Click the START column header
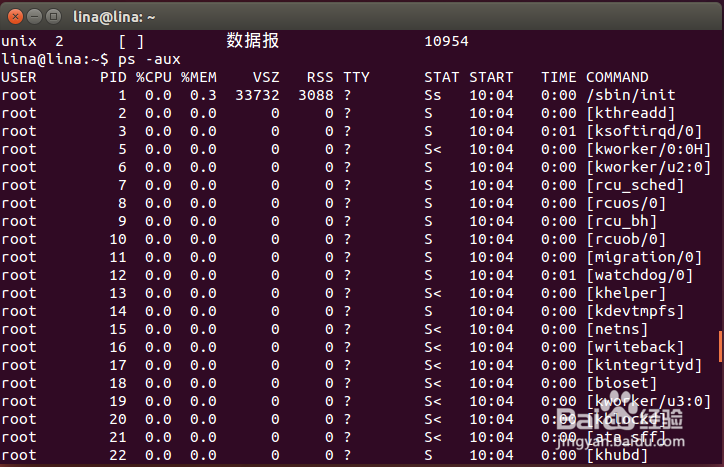Screen dimensions: 724x467 point(491,77)
